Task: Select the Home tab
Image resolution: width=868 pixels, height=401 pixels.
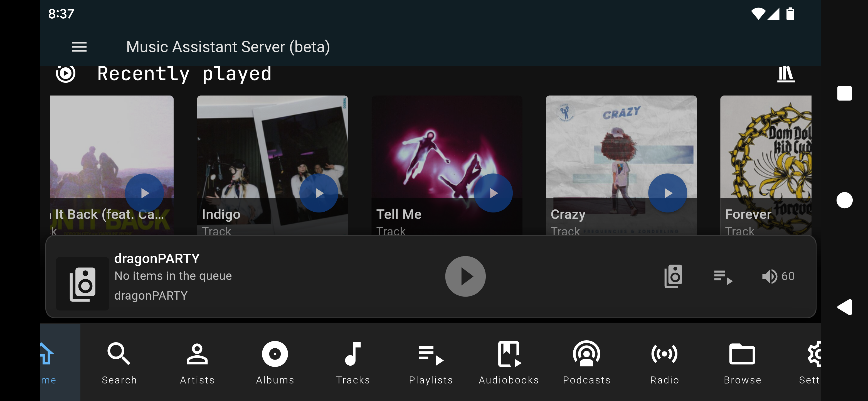Action: [60, 363]
